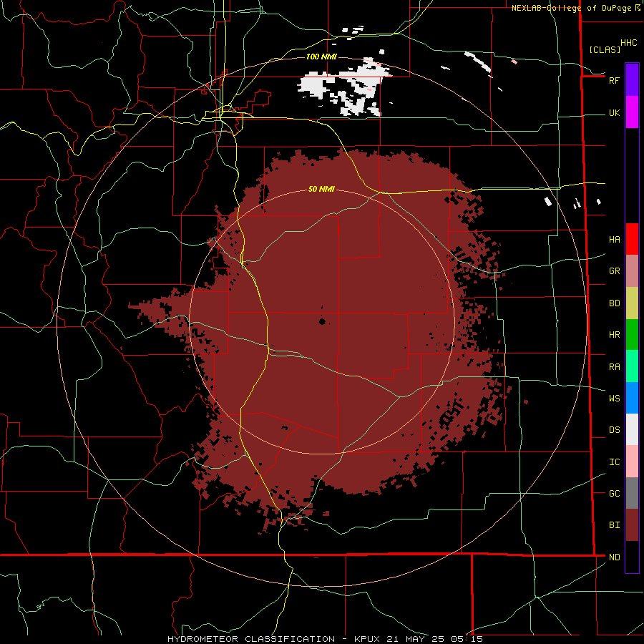Click the RF legend label
The image size is (644, 644).
coord(614,80)
